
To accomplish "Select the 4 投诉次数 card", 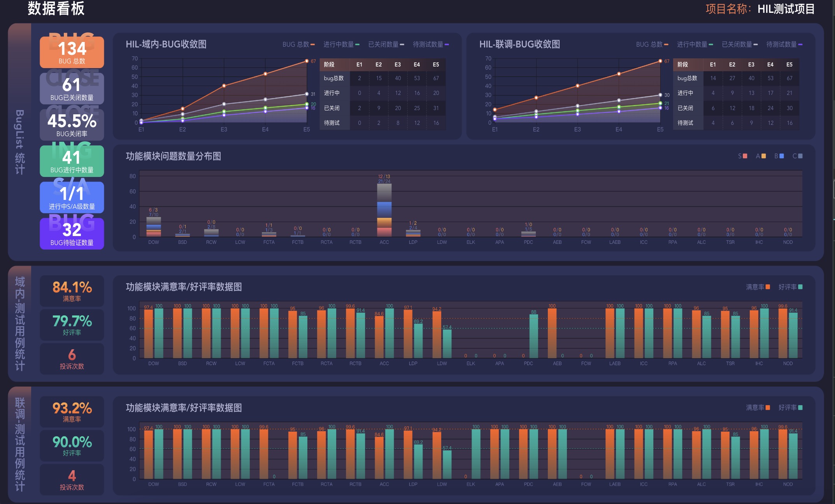I will point(72,479).
